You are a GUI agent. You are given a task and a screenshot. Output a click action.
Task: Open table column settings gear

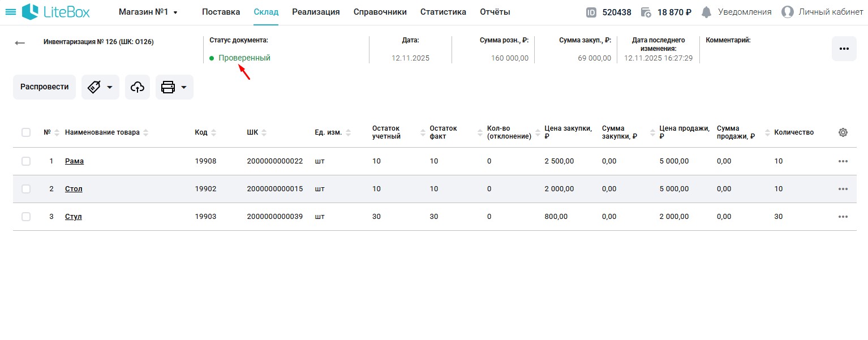tap(843, 132)
